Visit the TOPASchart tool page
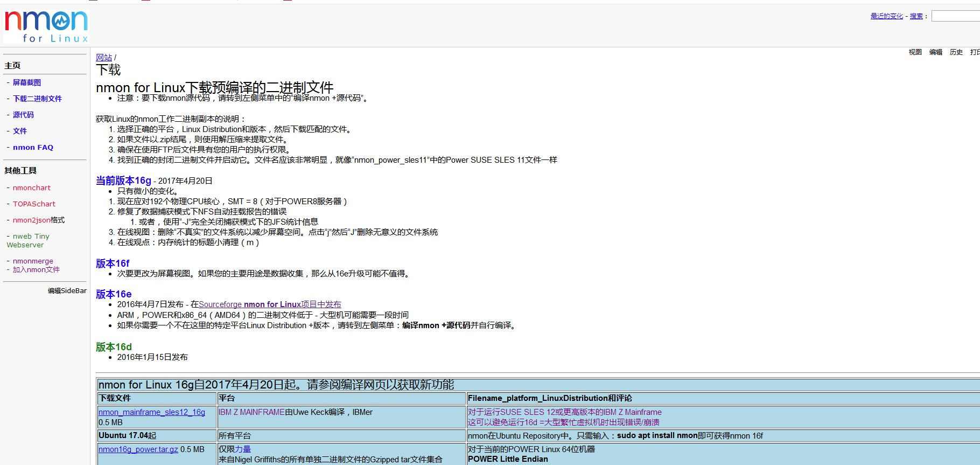 tap(34, 204)
